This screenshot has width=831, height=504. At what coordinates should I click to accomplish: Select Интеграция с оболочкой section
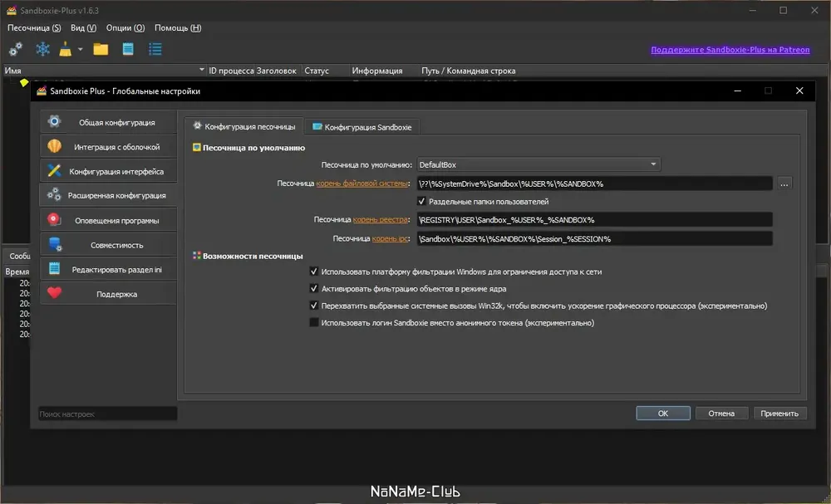pos(108,147)
